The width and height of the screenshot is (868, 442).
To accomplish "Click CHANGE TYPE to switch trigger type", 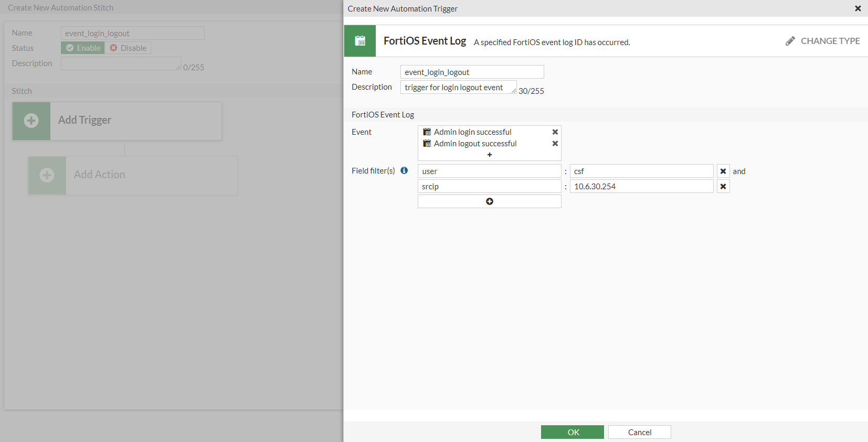I will (830, 41).
